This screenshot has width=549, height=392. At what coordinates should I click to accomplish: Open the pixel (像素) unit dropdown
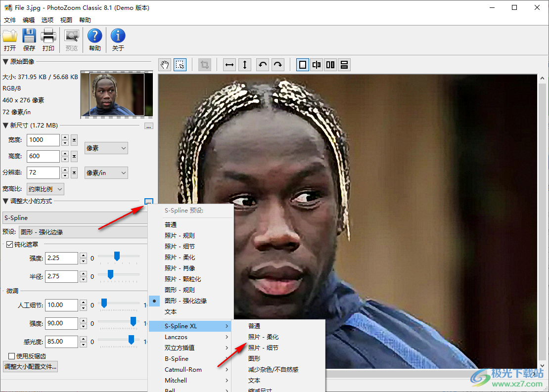coord(106,148)
